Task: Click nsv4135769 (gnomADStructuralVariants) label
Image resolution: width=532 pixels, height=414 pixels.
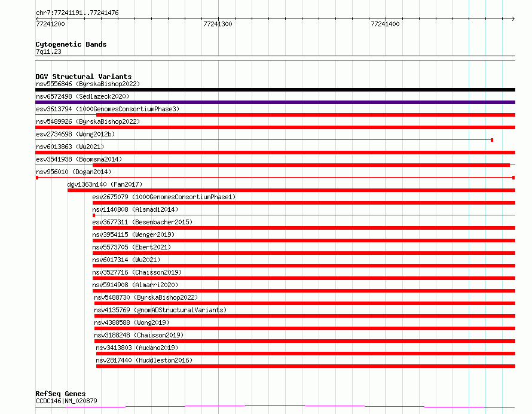Action: click(160, 310)
